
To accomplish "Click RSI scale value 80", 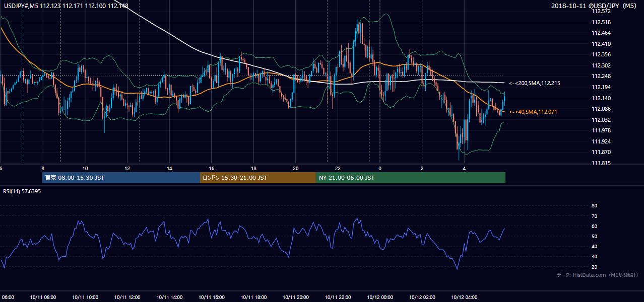I will click(x=594, y=206).
